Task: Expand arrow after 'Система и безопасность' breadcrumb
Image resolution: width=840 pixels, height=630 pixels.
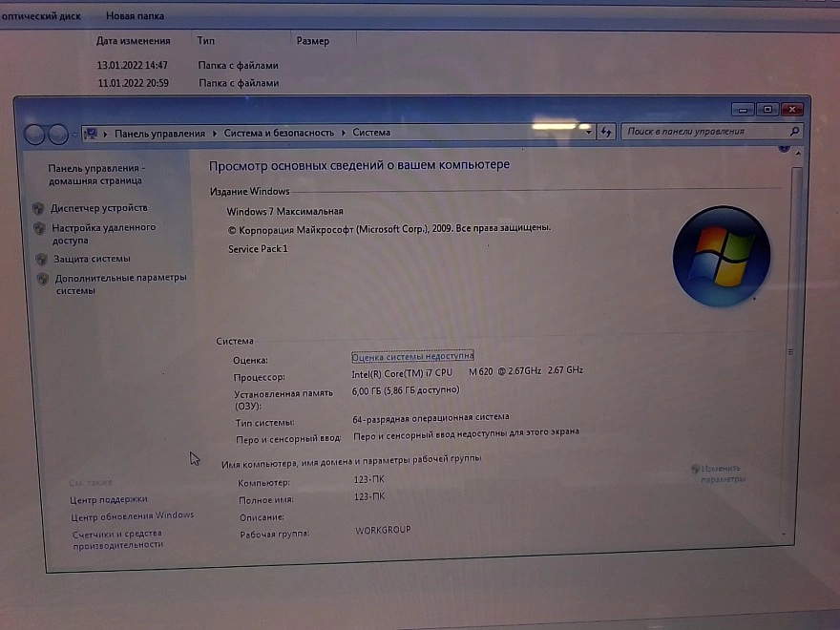Action: (x=344, y=133)
